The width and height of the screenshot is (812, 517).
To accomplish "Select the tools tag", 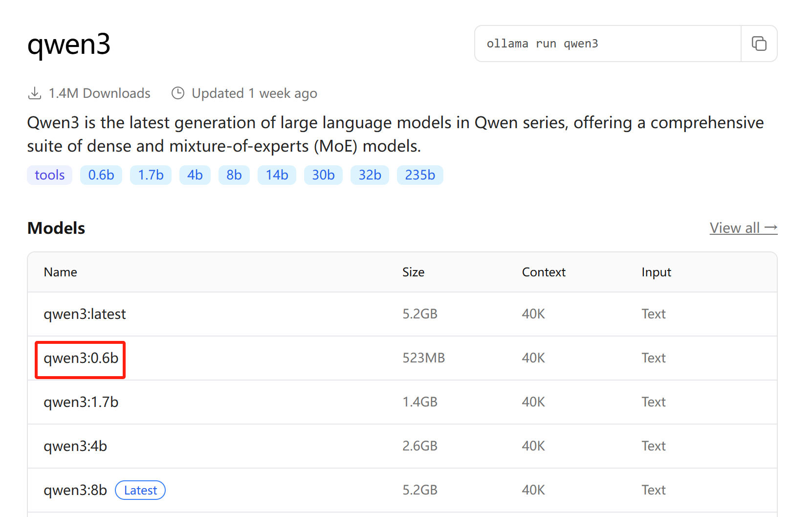I will (49, 175).
